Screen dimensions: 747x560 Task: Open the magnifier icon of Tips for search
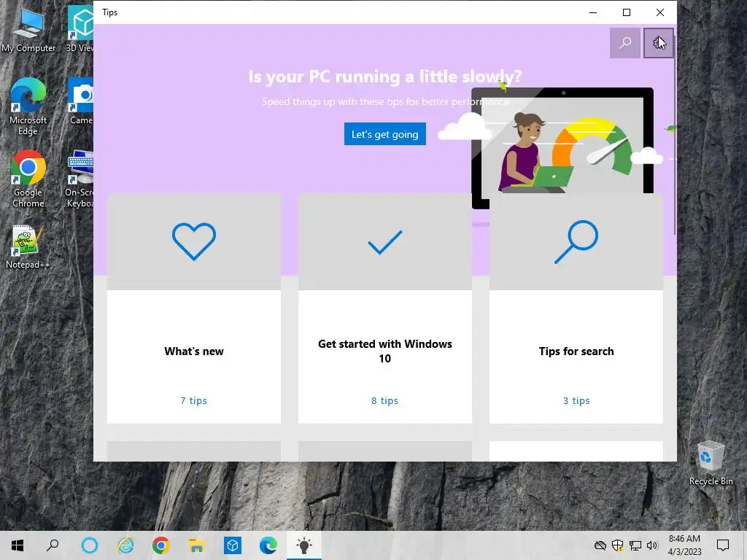coord(576,241)
